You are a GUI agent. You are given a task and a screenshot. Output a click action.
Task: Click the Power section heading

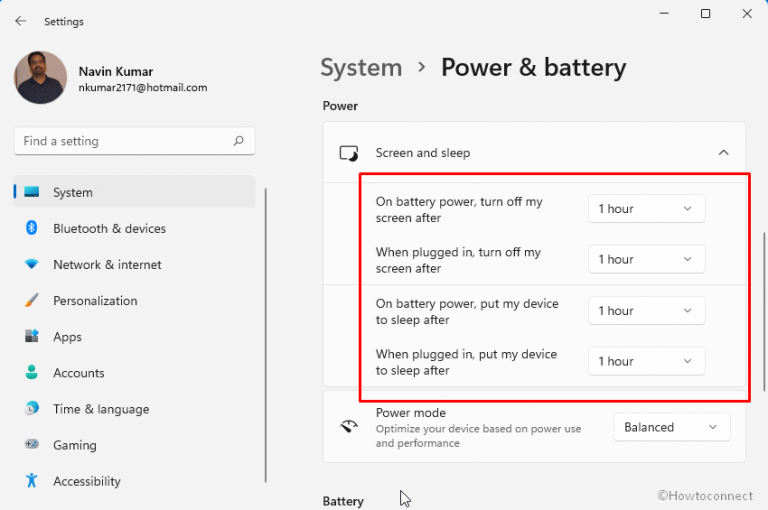[340, 106]
